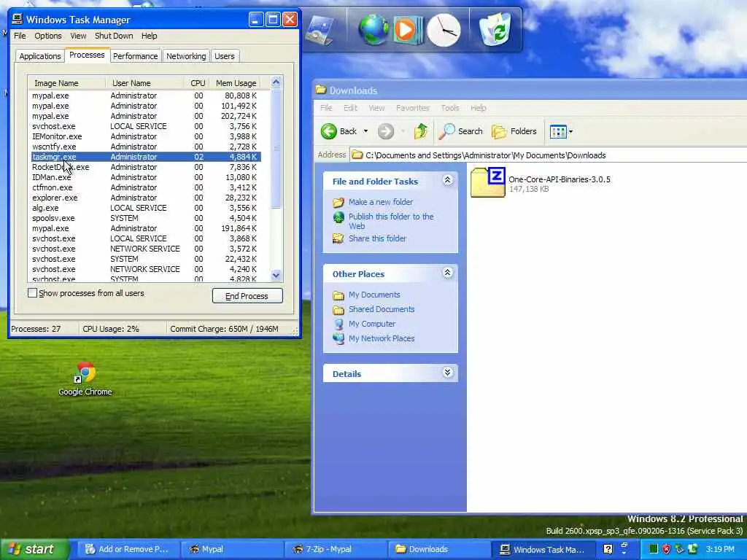747x560 pixels.
Task: Select the IDMan.exe process row
Action: [145, 177]
